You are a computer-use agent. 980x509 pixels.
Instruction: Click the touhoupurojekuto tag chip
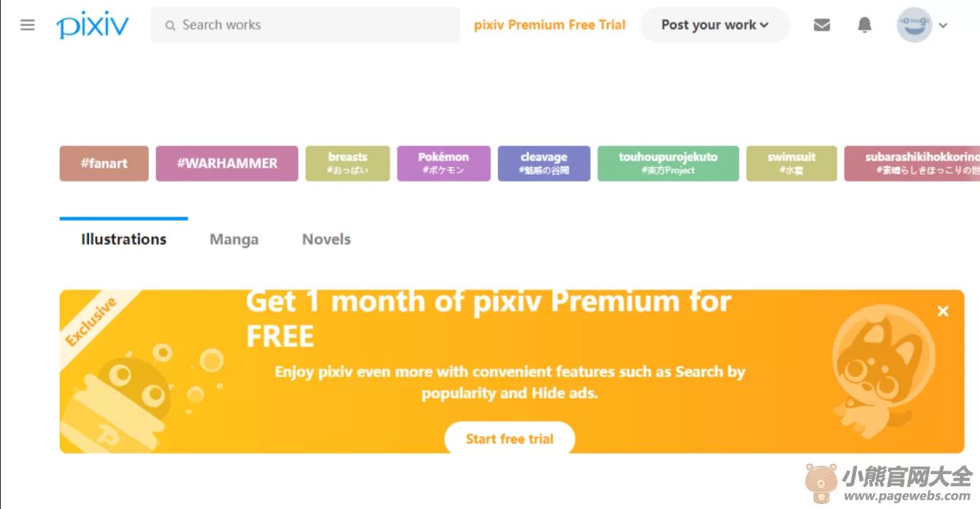(668, 164)
